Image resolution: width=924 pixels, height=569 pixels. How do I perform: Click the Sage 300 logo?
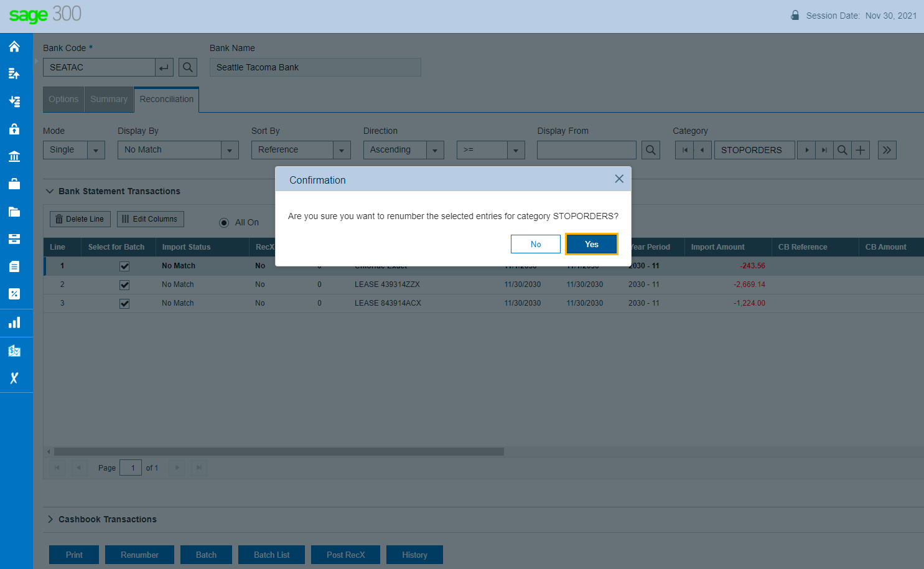[x=45, y=14]
